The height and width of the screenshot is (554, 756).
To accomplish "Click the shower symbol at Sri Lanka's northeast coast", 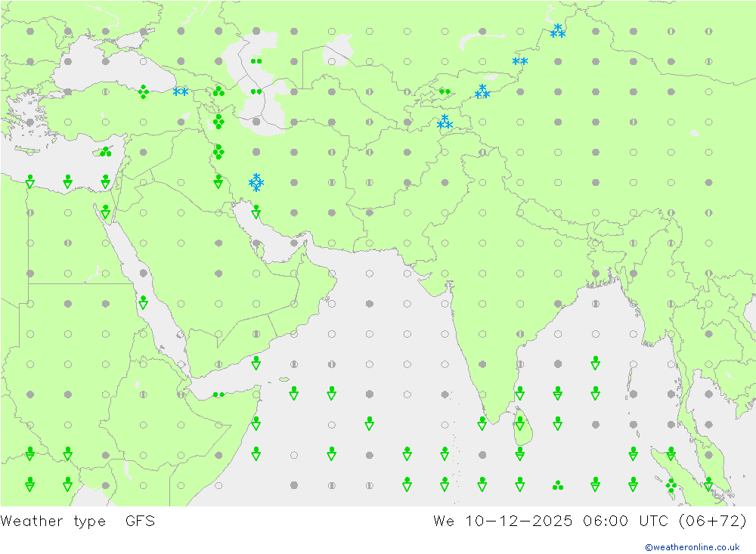I will pos(520,394).
